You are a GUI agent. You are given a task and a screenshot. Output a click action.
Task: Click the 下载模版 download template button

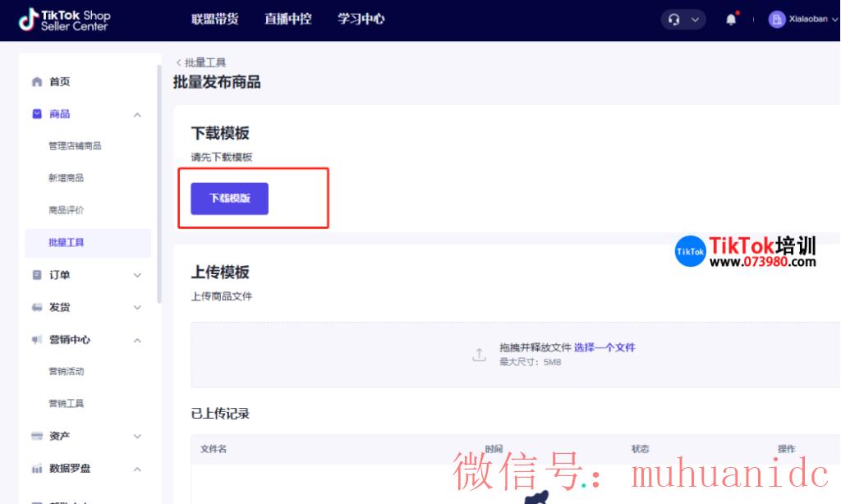(x=228, y=198)
